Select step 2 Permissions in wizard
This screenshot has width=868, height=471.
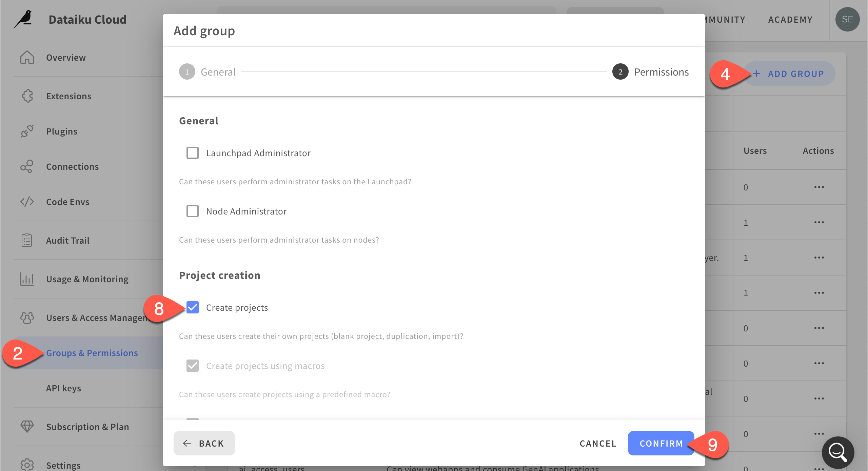pyautogui.click(x=651, y=72)
